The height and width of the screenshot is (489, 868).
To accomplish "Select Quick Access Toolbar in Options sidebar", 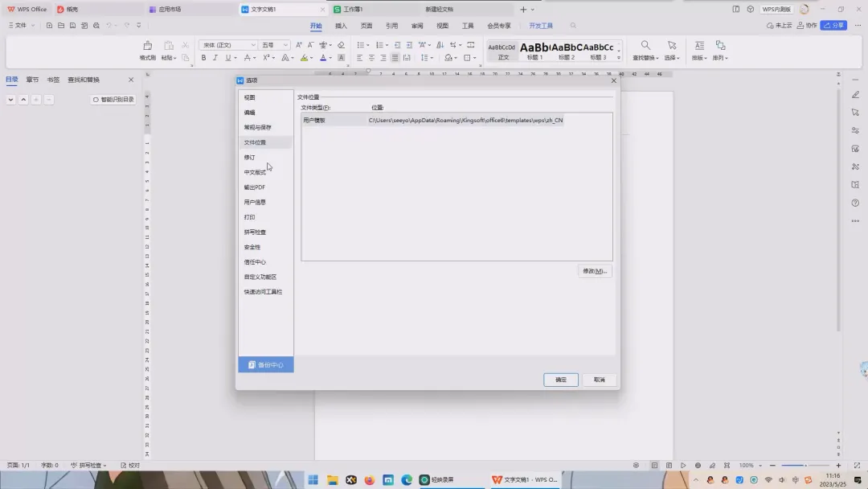I will click(x=266, y=292).
